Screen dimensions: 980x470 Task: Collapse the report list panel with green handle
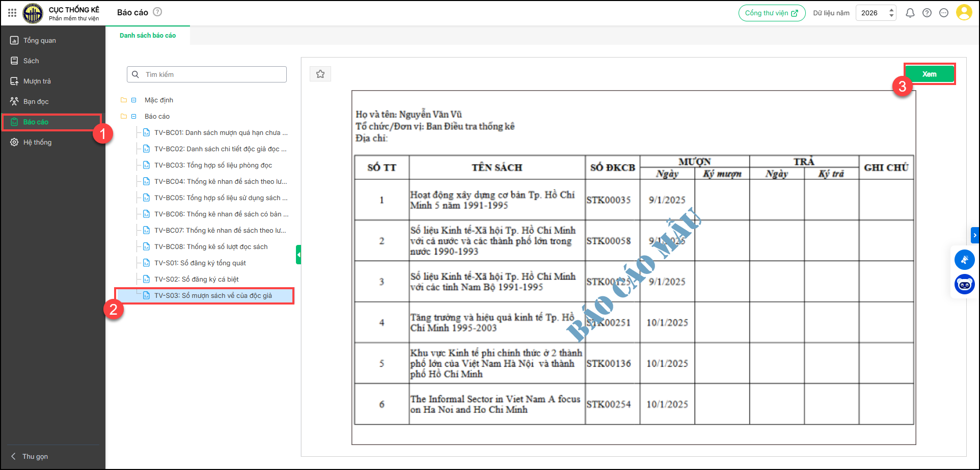[298, 255]
